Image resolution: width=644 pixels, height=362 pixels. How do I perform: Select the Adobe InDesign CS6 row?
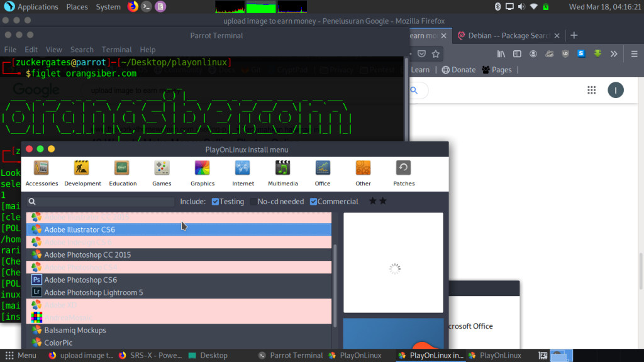point(179,242)
